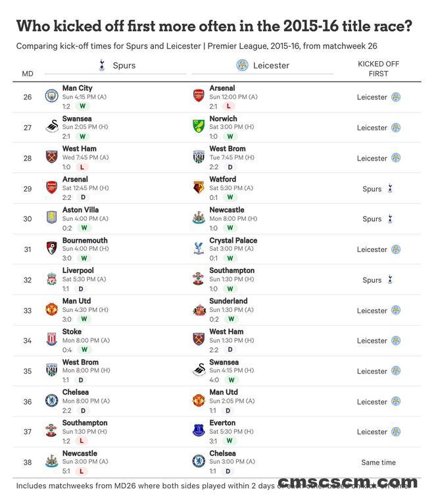The height and width of the screenshot is (504, 434).
Task: Select the Aston Villa badge icon
Action: point(51,218)
